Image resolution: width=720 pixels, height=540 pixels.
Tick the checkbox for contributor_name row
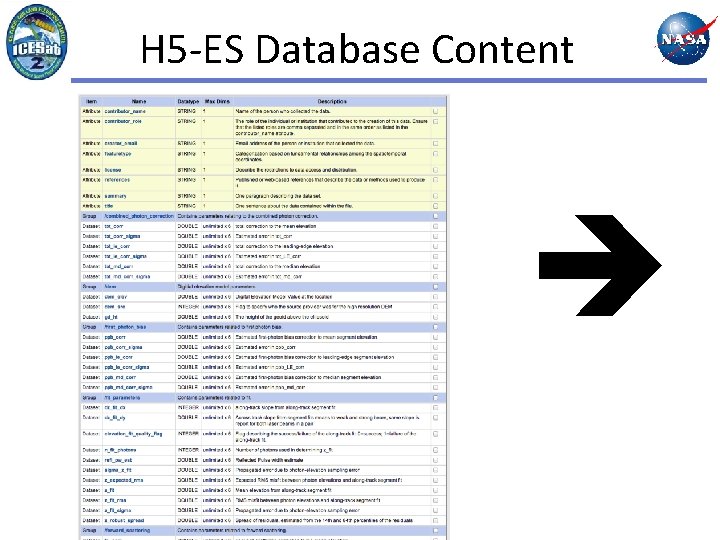(x=435, y=112)
